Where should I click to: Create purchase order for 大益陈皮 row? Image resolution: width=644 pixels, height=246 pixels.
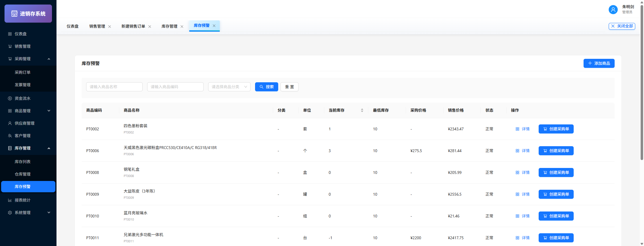tap(556, 194)
